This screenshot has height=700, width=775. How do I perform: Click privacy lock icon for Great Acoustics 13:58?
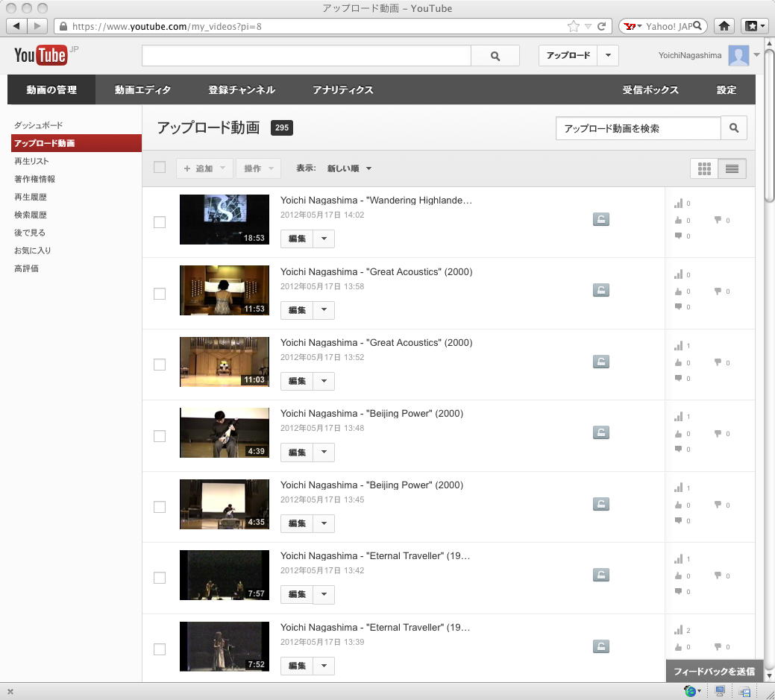point(601,291)
